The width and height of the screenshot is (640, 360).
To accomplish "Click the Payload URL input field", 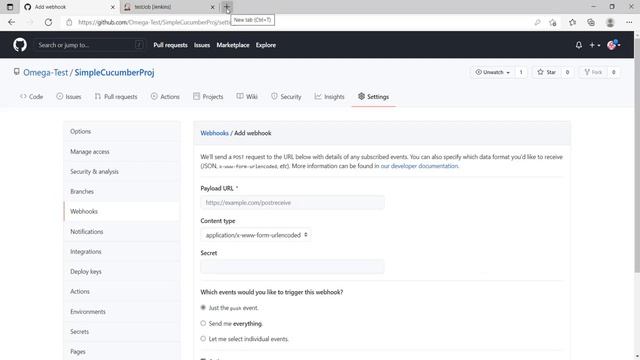I will pyautogui.click(x=292, y=202).
